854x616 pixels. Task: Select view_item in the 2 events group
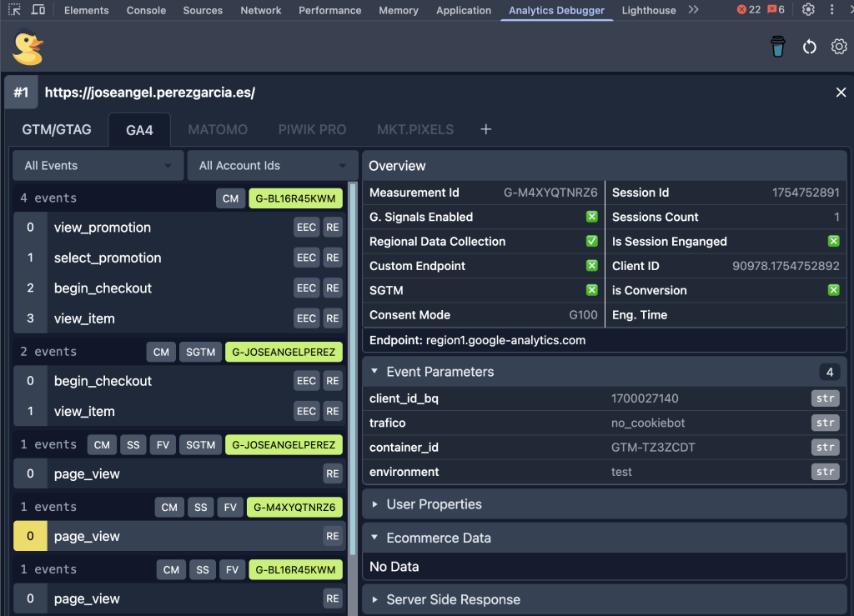180,412
